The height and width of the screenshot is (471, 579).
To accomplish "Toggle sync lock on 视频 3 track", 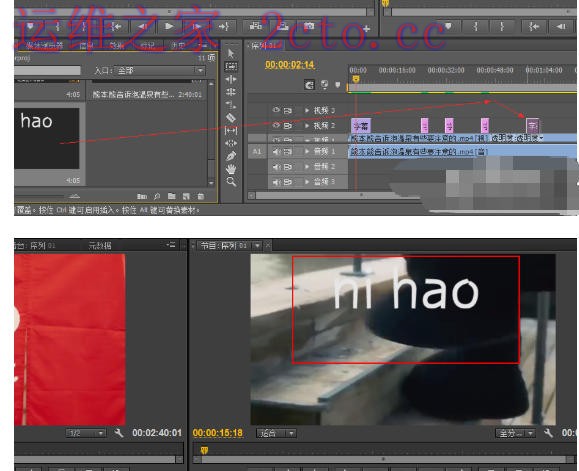I will point(288,110).
